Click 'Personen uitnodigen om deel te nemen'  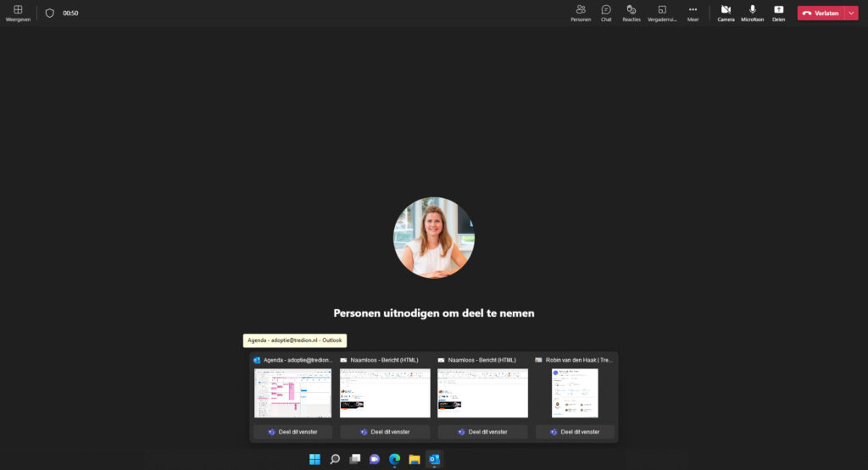tap(433, 313)
